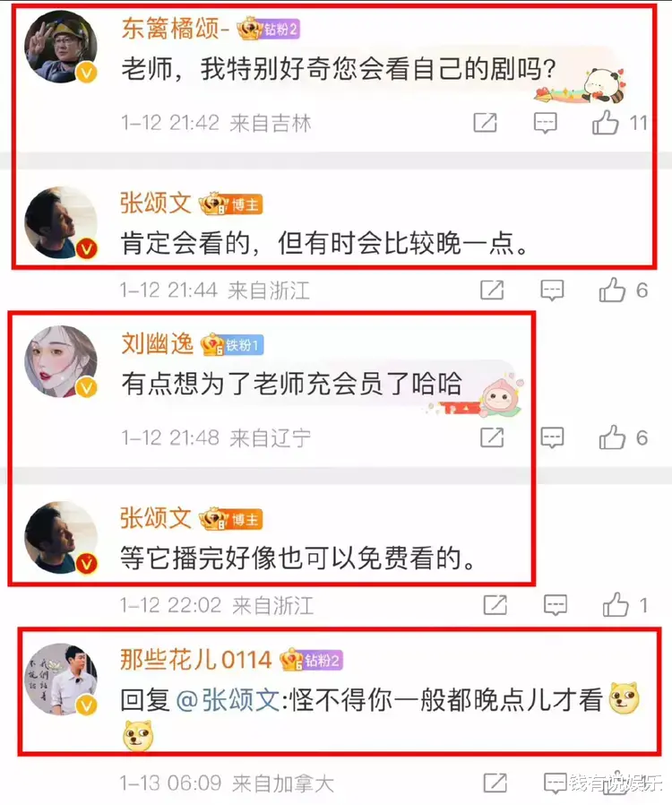This screenshot has width=672, height=805.
Task: Open 刘幽逸 username link
Action: point(157,344)
